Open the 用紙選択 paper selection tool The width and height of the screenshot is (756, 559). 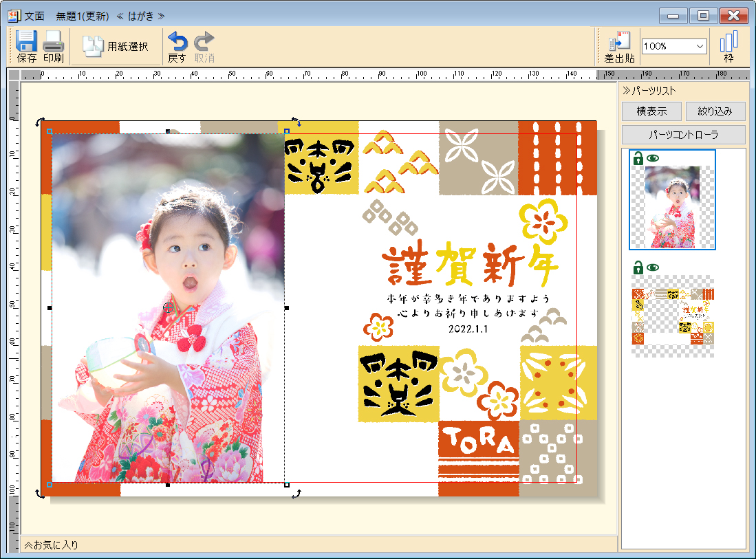point(116,46)
